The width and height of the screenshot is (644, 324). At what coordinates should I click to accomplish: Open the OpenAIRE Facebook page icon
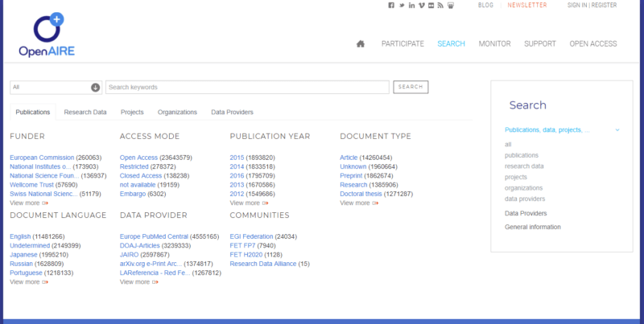point(391,6)
